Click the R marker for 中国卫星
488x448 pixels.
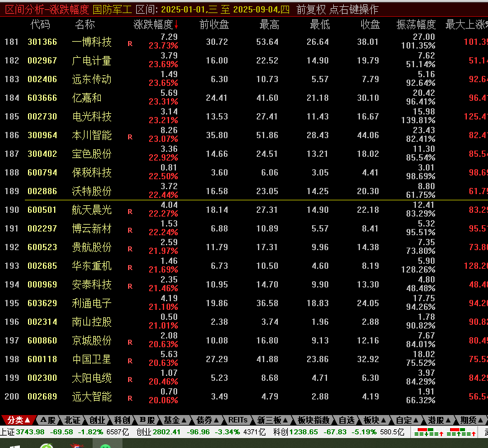pos(130,362)
